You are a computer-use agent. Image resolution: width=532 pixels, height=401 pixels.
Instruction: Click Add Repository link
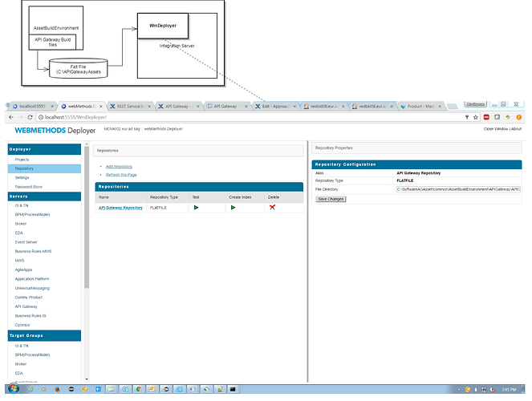[x=119, y=167]
